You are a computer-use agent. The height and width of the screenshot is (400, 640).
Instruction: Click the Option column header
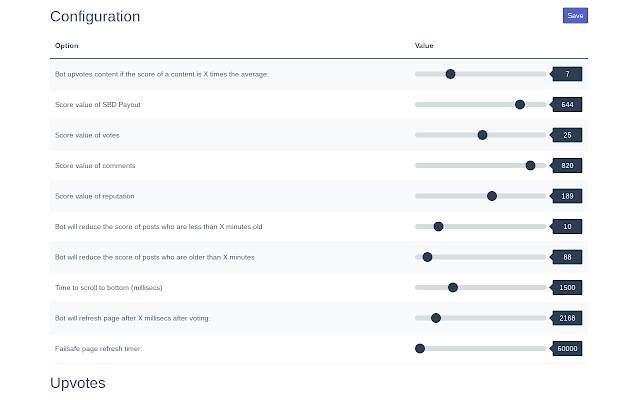point(66,46)
